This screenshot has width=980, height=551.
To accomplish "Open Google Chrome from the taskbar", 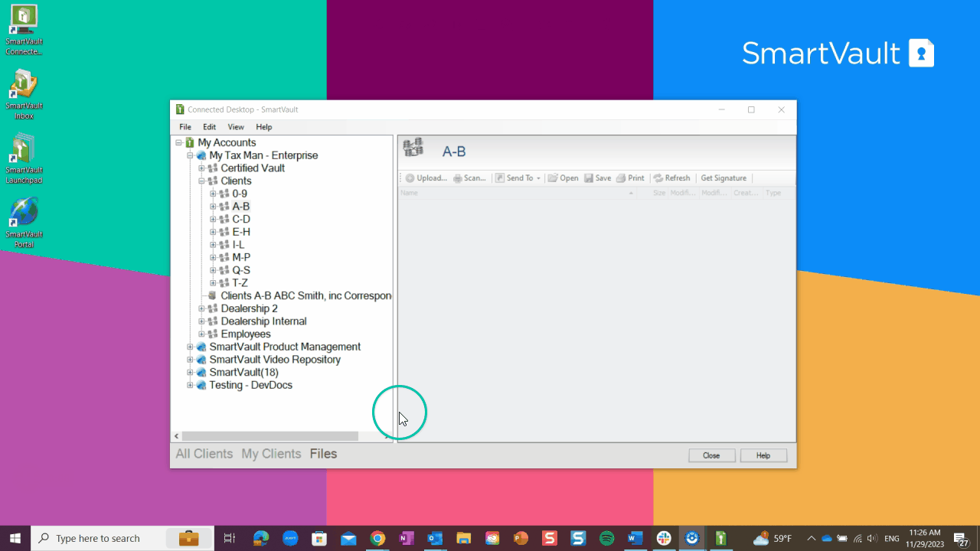I will click(377, 538).
